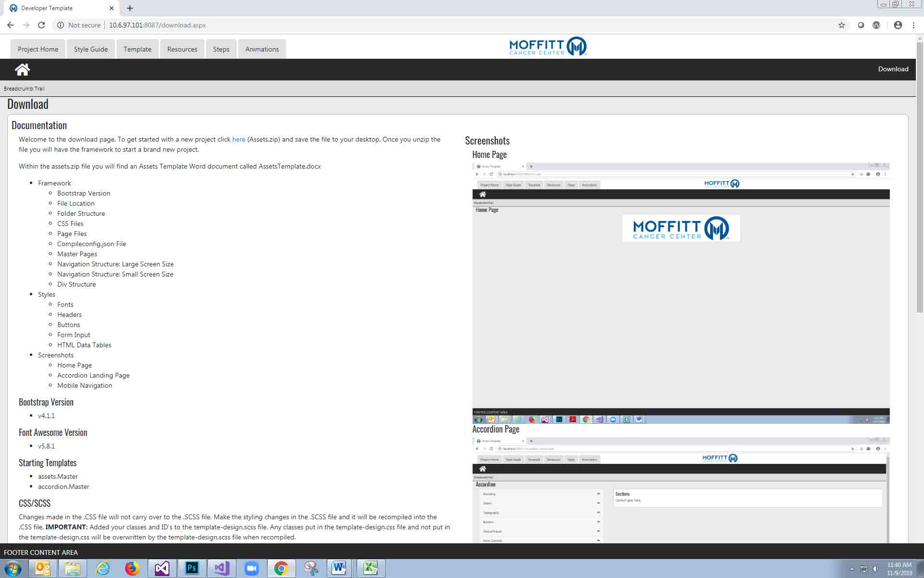Click the Not secure site info icon
Screen dimensions: 924x578
[x=61, y=25]
